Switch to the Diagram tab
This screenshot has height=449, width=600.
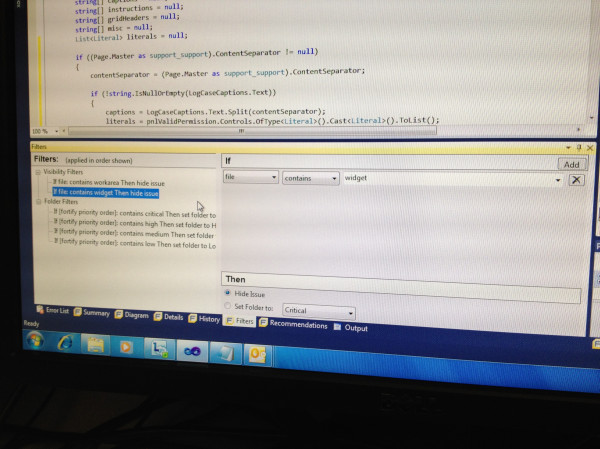pos(132,315)
